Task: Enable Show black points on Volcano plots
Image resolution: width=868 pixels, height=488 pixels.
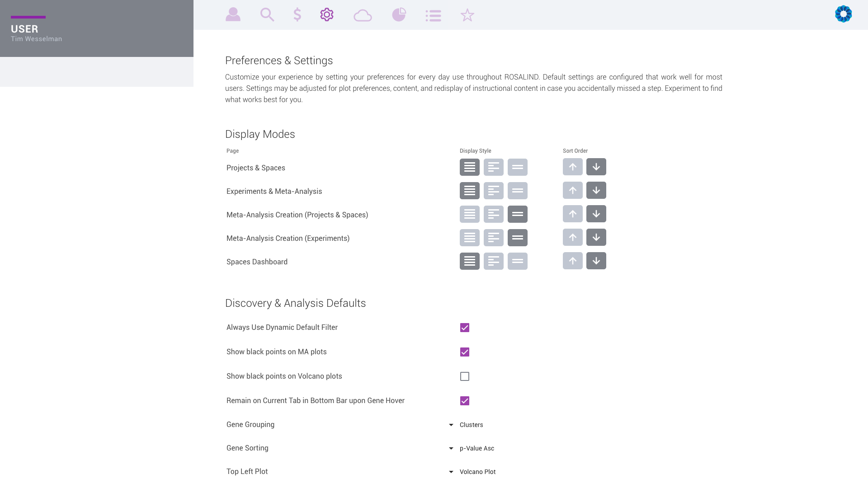Action: click(x=464, y=376)
